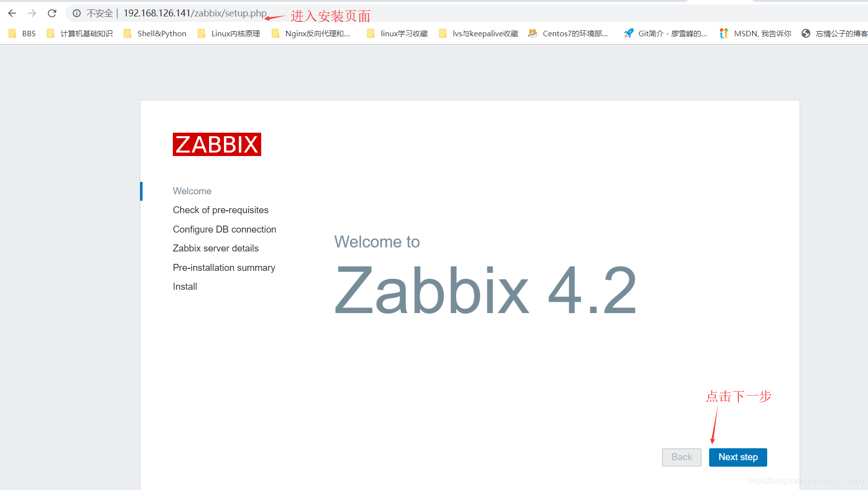Reload the page with the refresh icon
Screen dimensions: 868x490
(x=52, y=13)
